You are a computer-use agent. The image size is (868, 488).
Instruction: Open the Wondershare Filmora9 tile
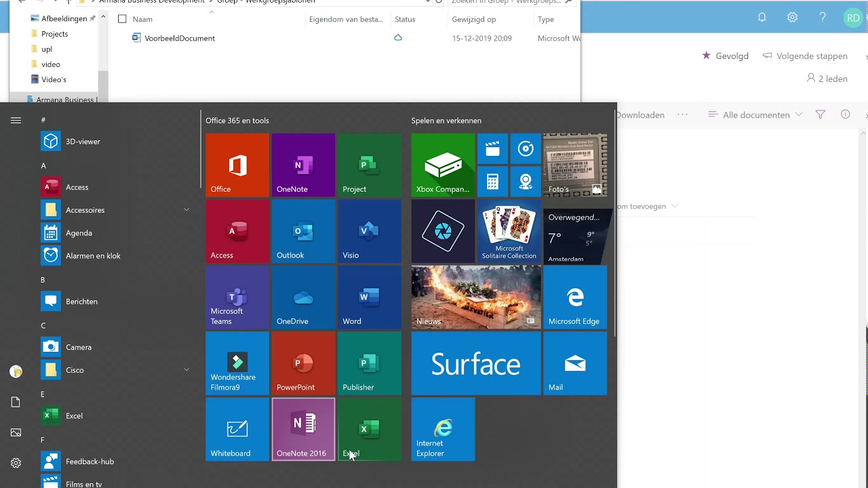pos(237,363)
